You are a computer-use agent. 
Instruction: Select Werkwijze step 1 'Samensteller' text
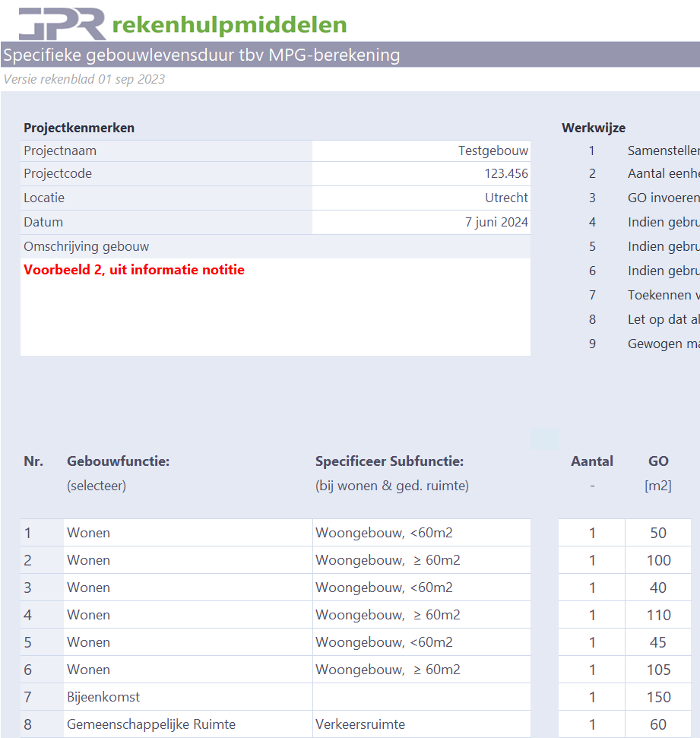[664, 150]
